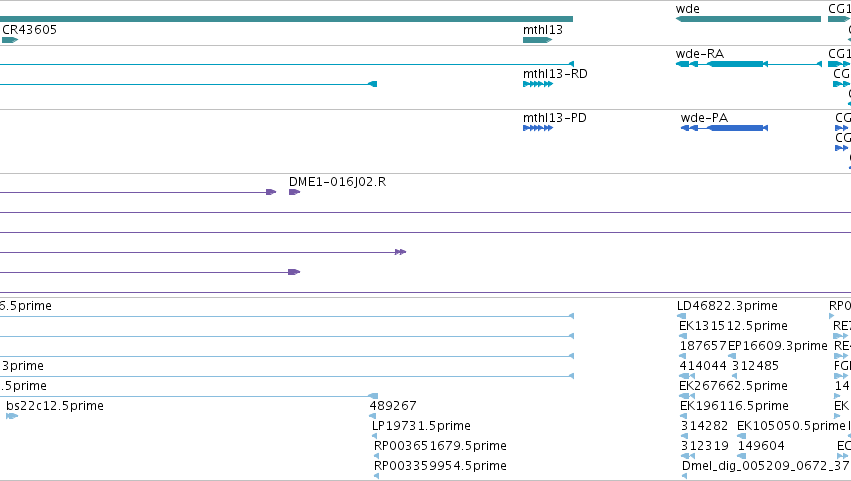Click the EK131512.5prime label
The image size is (851, 481).
pos(733,326)
